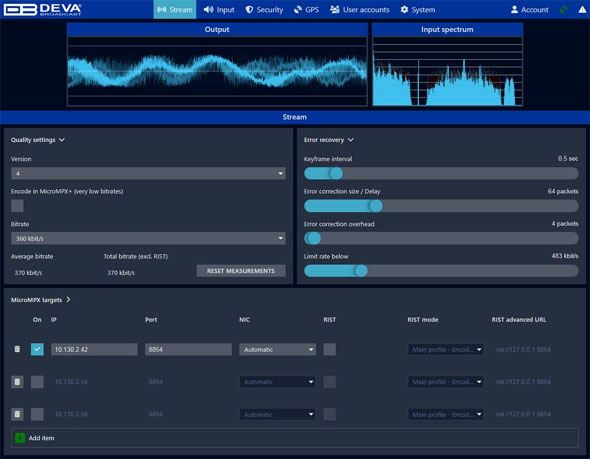590x459 pixels.
Task: Collapse the Error recovery section
Action: pyautogui.click(x=329, y=140)
